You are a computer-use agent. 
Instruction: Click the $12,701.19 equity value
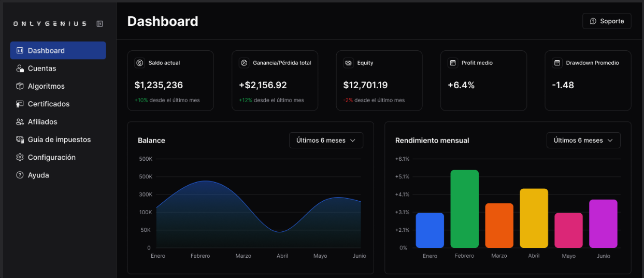(365, 85)
